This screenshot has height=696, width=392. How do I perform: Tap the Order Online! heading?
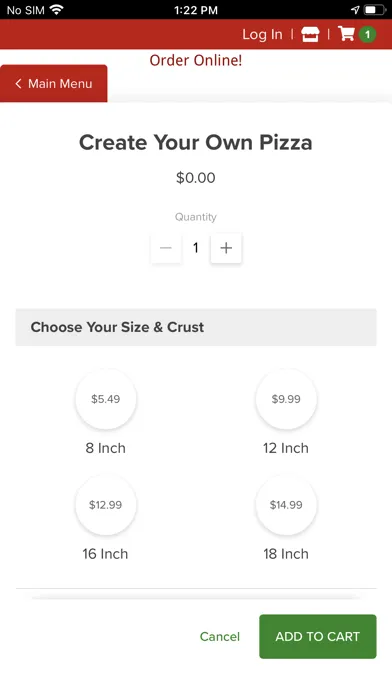click(196, 60)
